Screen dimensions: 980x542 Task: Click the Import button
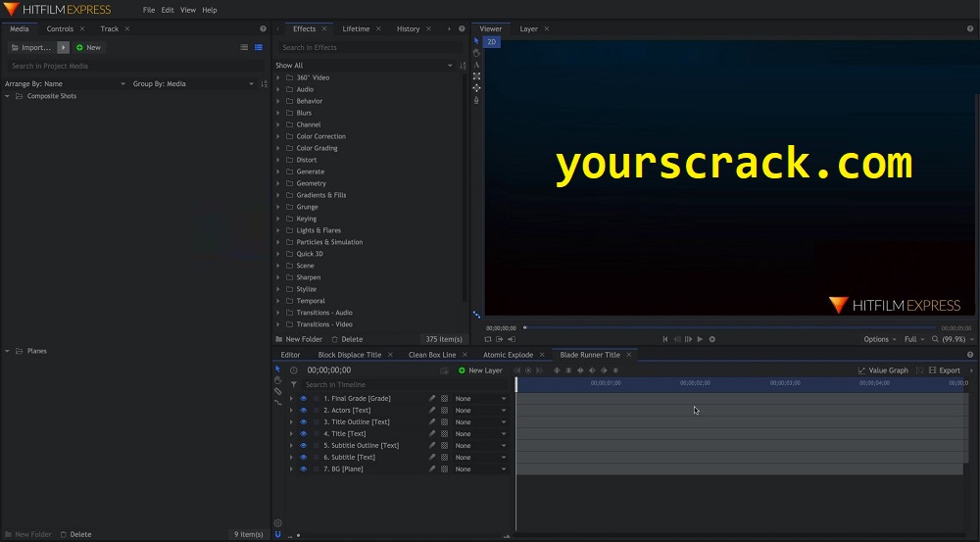point(31,47)
